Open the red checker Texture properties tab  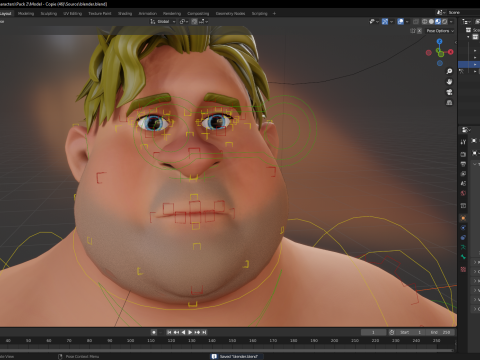point(463,269)
